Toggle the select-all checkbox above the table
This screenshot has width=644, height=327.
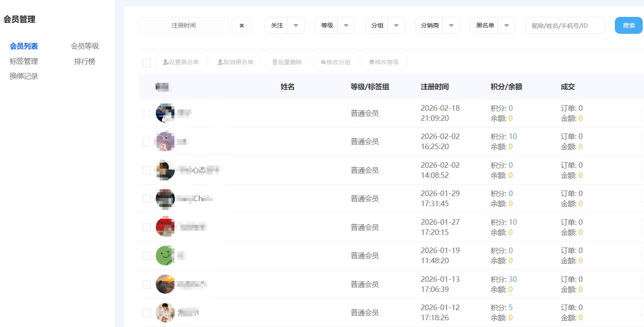(147, 63)
